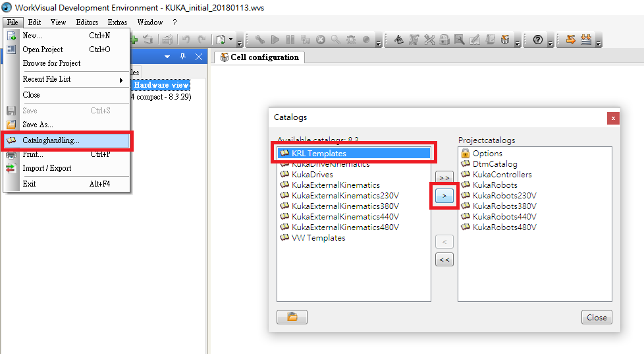Click the >> add all catalogs button
The height and width of the screenshot is (354, 644).
tap(444, 177)
